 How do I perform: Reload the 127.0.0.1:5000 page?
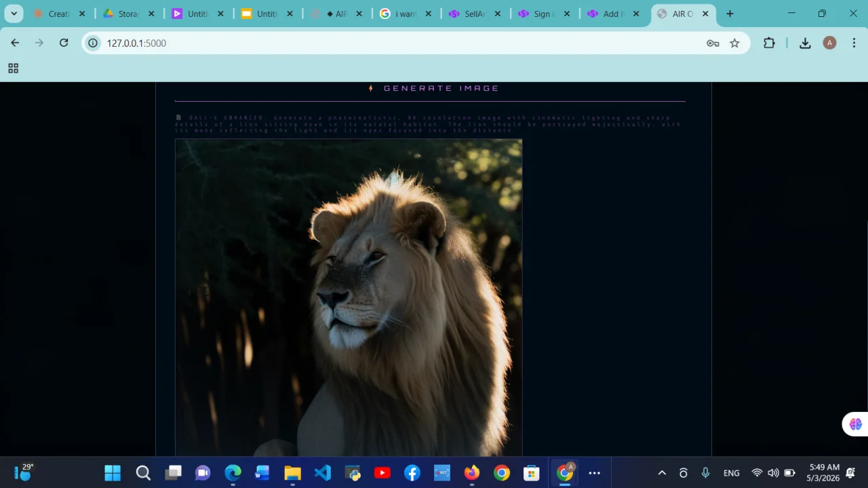tap(64, 43)
